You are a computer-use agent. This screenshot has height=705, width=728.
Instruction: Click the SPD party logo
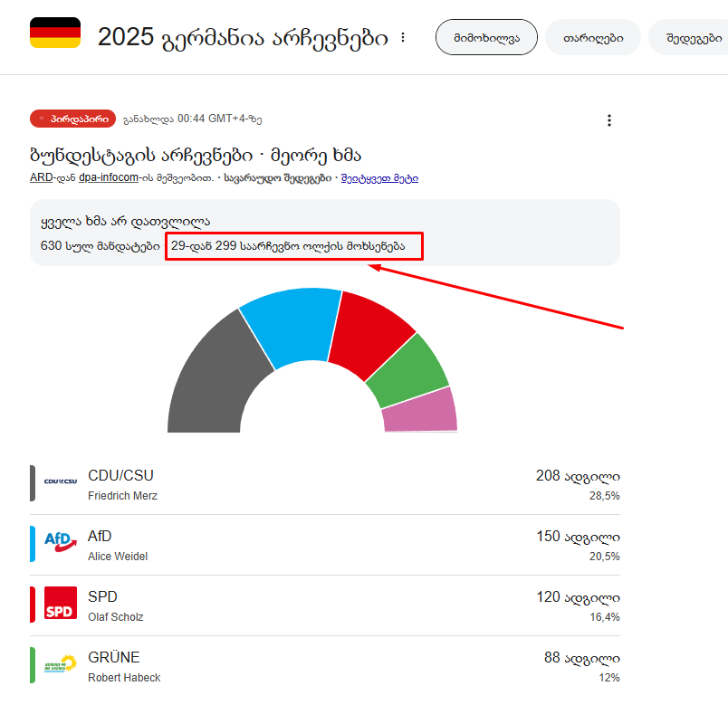pyautogui.click(x=61, y=603)
